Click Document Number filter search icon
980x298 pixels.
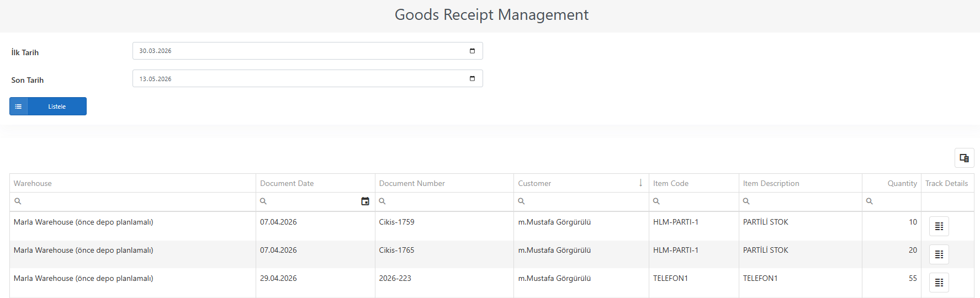tap(382, 201)
